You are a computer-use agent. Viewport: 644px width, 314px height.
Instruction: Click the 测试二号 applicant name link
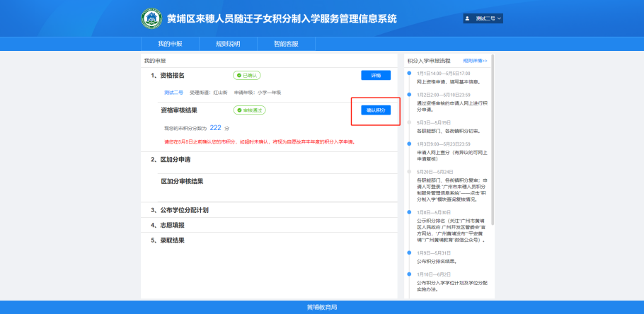click(x=174, y=92)
